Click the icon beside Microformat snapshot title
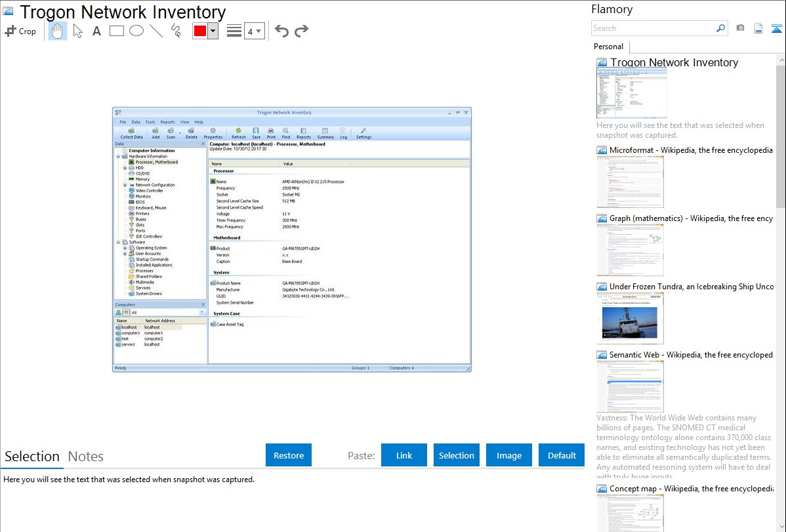This screenshot has width=786, height=532. tap(602, 150)
